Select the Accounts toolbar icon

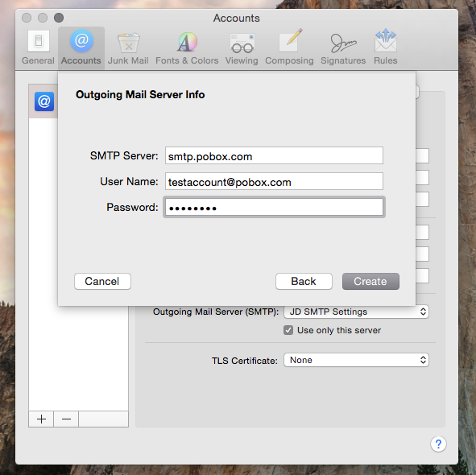(81, 47)
